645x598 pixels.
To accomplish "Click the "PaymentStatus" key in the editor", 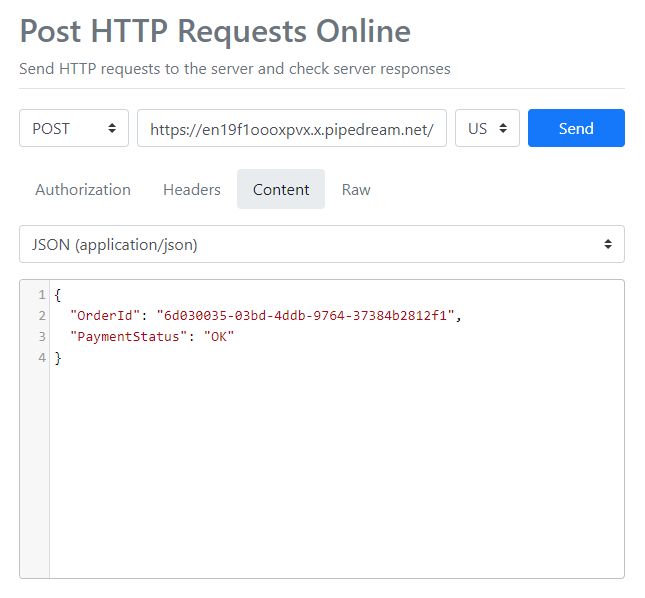I will pos(129,337).
